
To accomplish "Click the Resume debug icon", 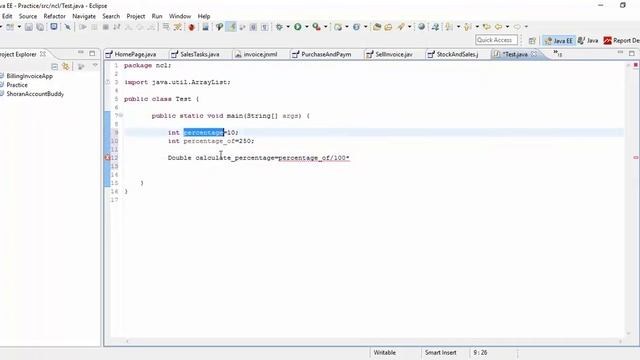I will (x=83, y=27).
